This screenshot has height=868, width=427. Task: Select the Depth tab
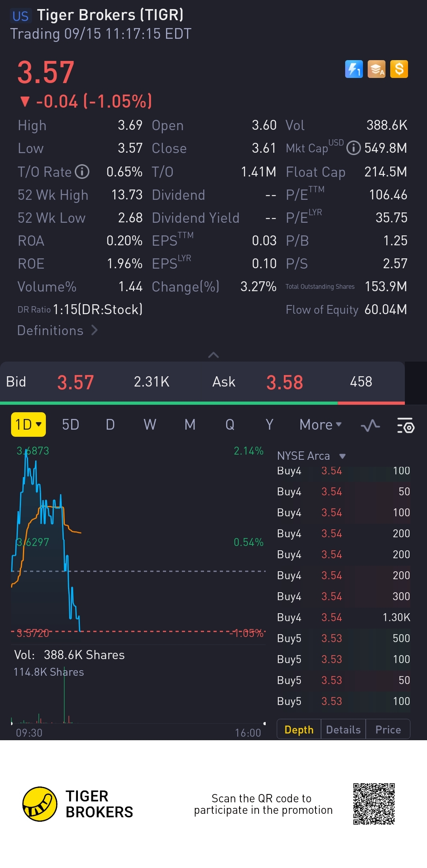click(x=299, y=730)
